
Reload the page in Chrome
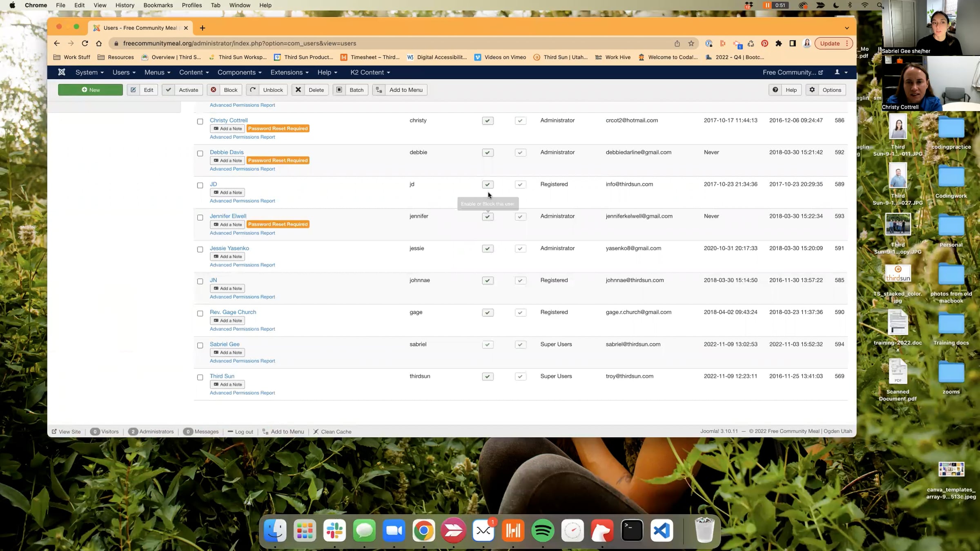(x=85, y=43)
